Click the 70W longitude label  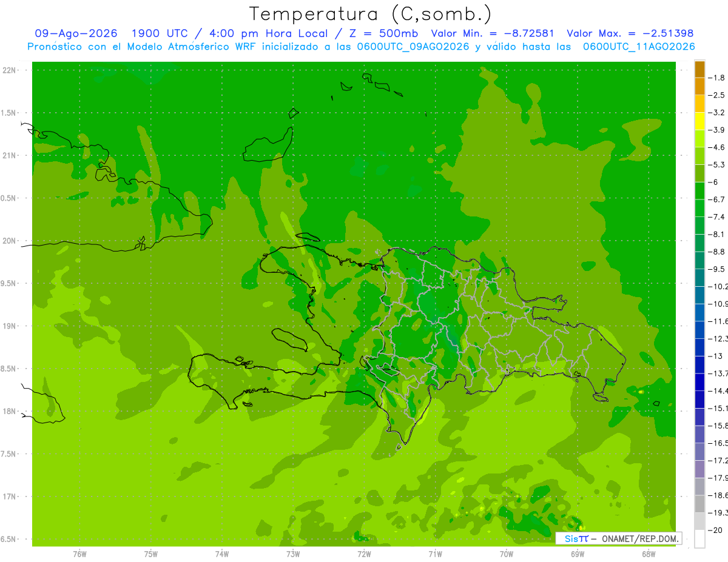[x=507, y=554]
